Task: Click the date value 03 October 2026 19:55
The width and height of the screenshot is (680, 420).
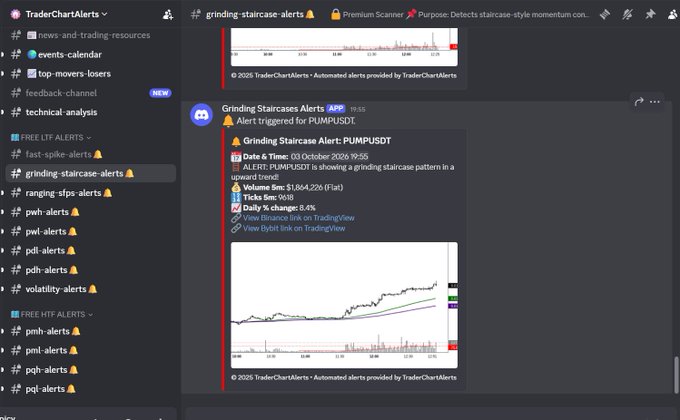Action: 329,157
